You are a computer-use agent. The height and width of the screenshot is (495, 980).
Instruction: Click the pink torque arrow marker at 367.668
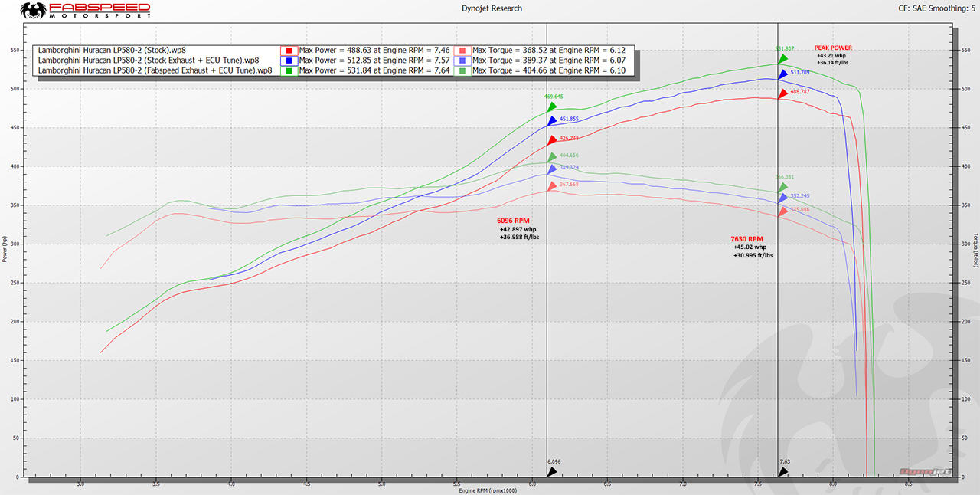click(552, 185)
